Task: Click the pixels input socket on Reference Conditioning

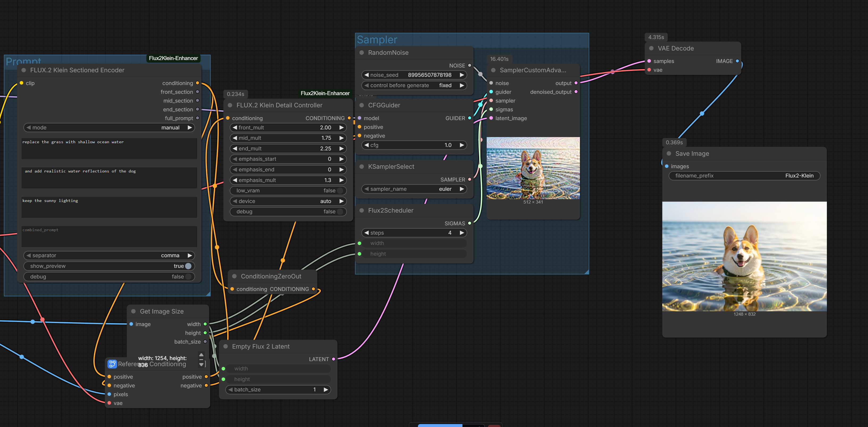Action: (x=109, y=394)
